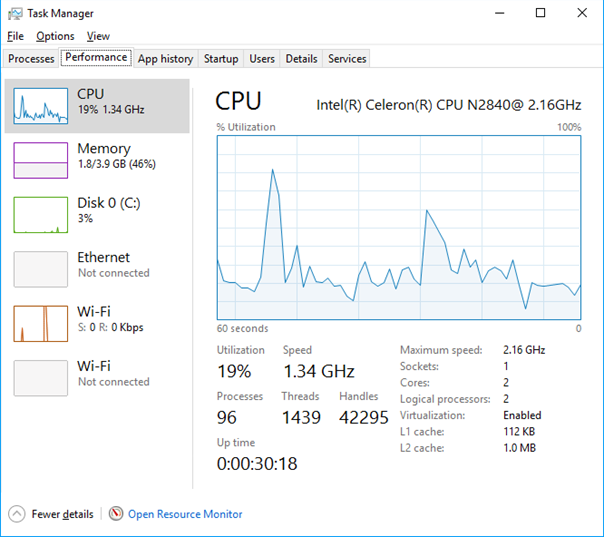Image resolution: width=605 pixels, height=542 pixels.
Task: Open the Options menu
Action: click(55, 36)
